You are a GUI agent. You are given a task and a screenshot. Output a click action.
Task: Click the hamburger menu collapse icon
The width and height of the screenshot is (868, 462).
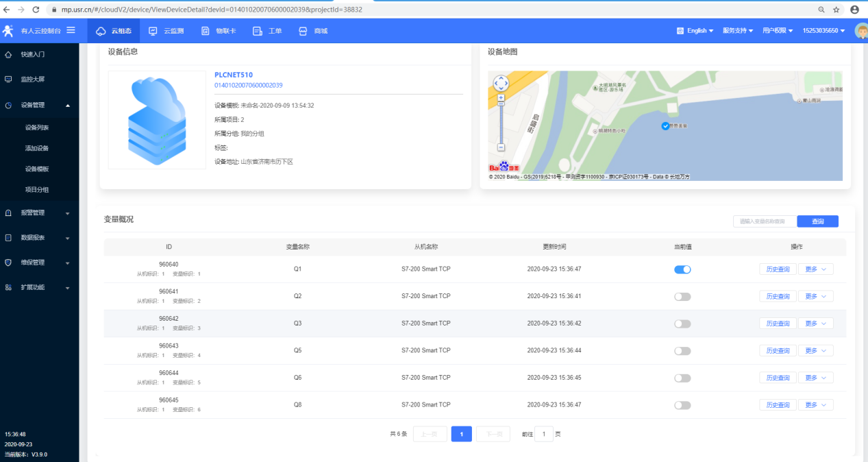pos(71,30)
